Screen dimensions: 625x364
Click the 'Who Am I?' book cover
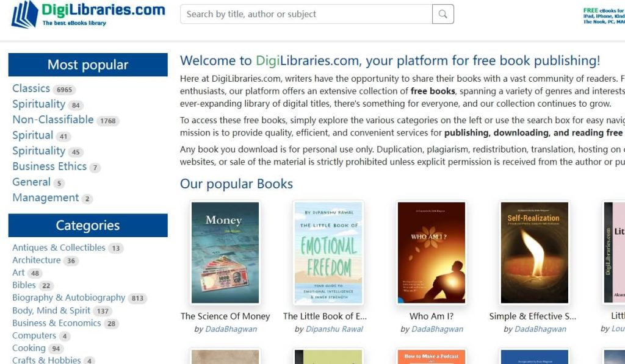[x=432, y=252]
